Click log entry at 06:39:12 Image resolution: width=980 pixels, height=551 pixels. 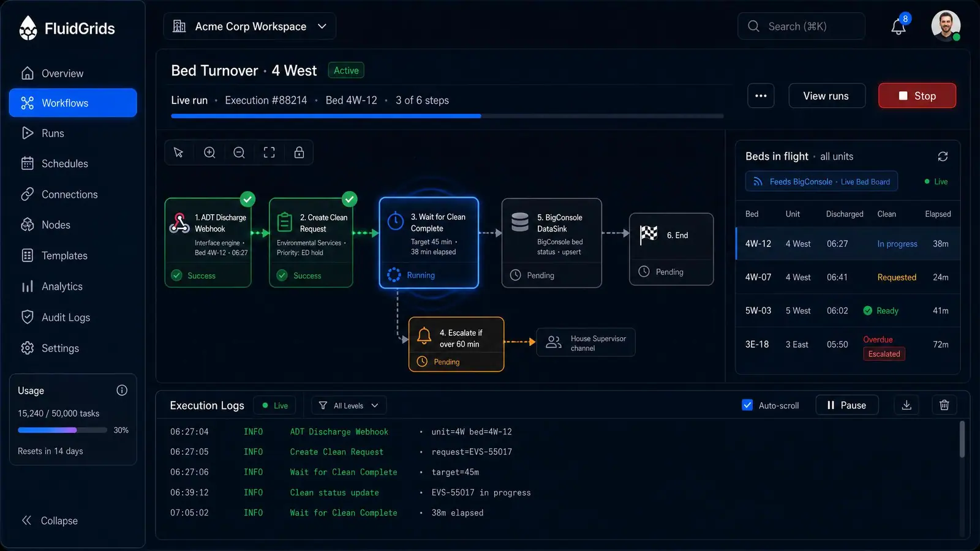point(350,492)
